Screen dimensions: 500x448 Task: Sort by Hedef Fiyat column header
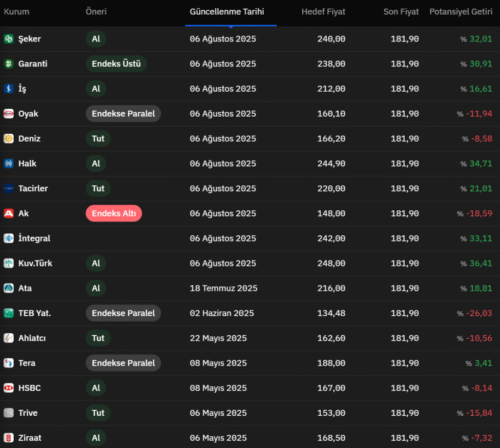point(323,12)
